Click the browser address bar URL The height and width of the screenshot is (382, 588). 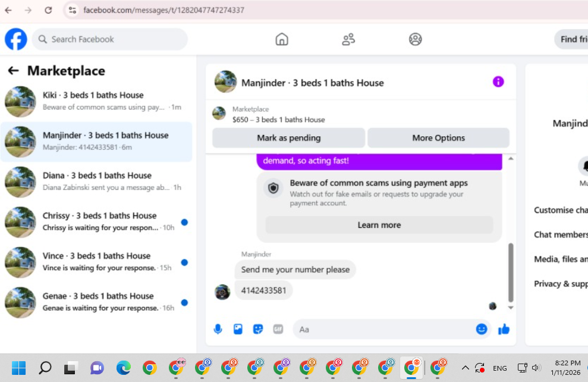tap(163, 10)
